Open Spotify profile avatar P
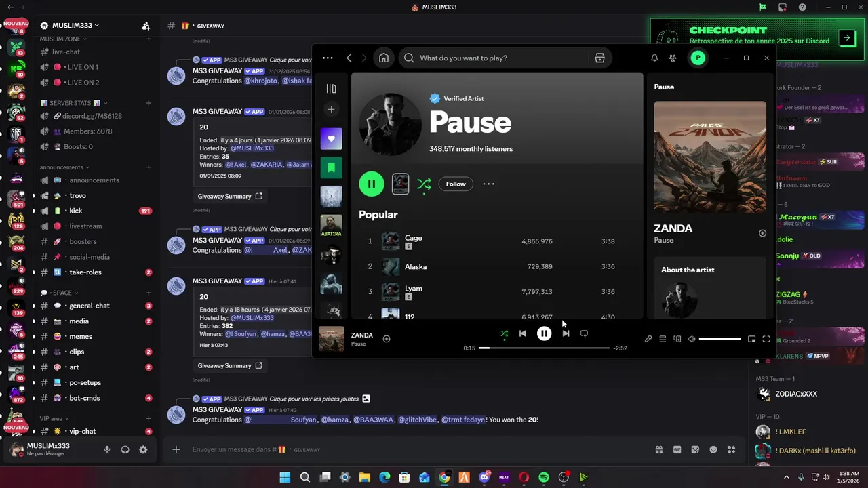 pyautogui.click(x=698, y=58)
